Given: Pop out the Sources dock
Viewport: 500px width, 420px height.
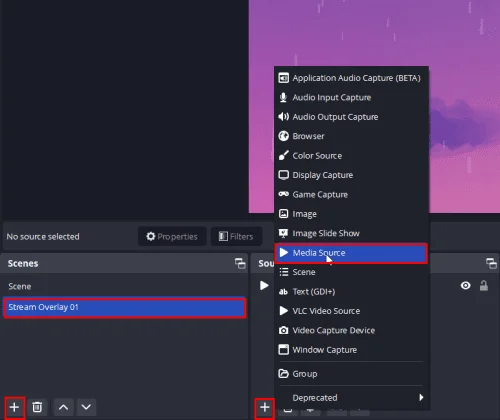Looking at the screenshot, I should click(x=491, y=263).
